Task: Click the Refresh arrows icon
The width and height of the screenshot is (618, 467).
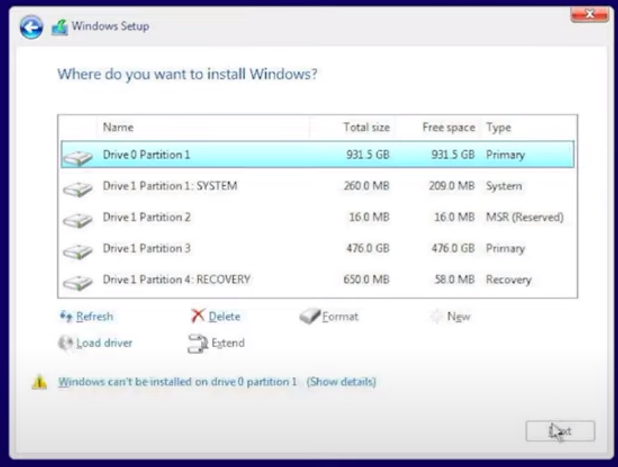Action: (66, 316)
